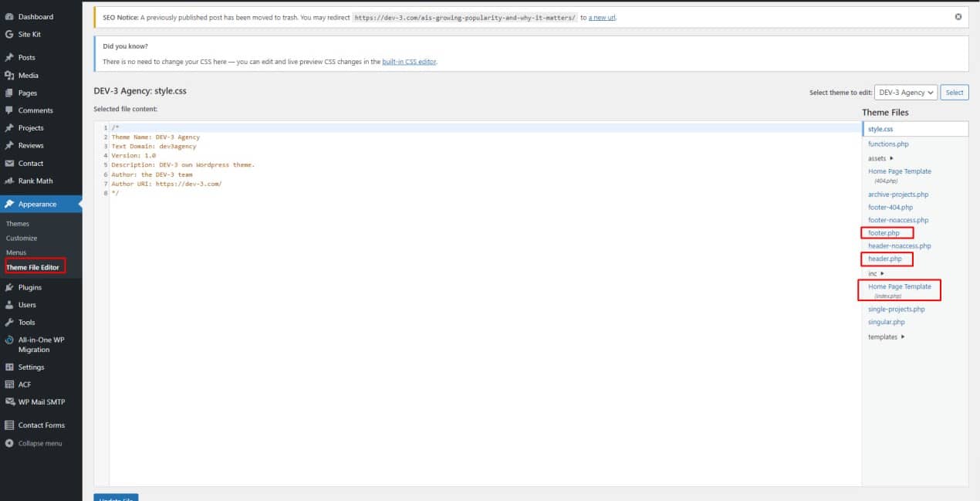Click the Rank Math chart icon
This screenshot has height=501, width=980.
(x=9, y=181)
